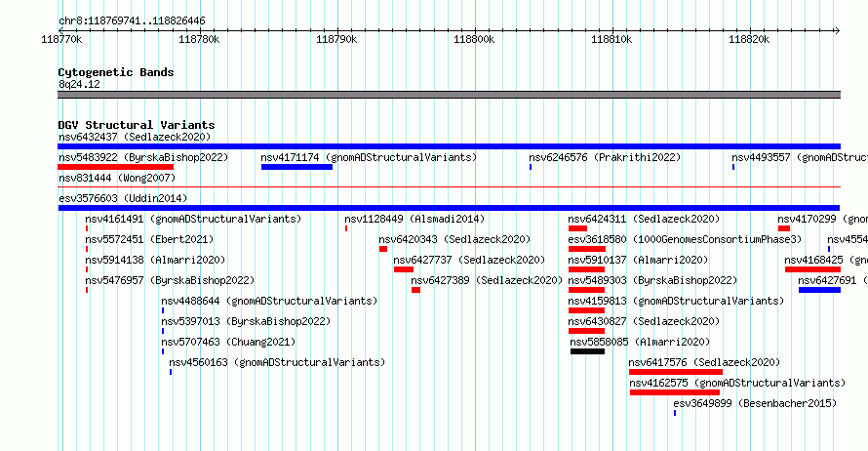868x451 pixels.
Task: Select nsv6424311 (Sedlazeck2020) label
Action: [x=644, y=219]
